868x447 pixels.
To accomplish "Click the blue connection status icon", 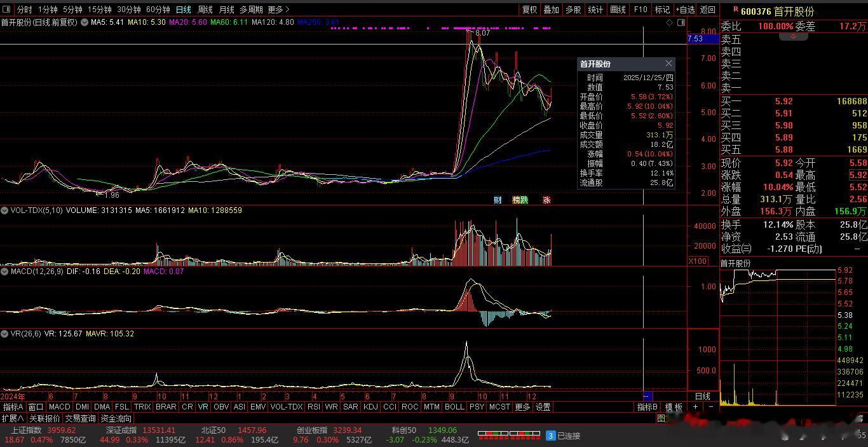I will (x=551, y=436).
